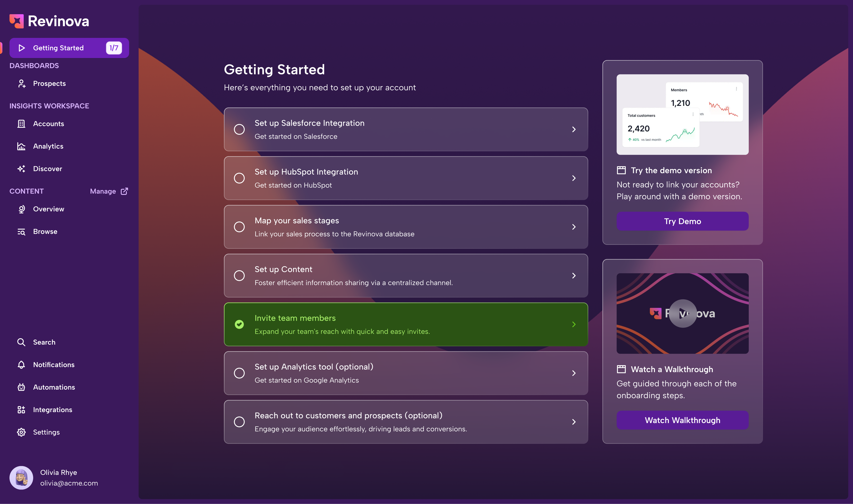
Task: Open the Overview content menu item
Action: point(48,209)
